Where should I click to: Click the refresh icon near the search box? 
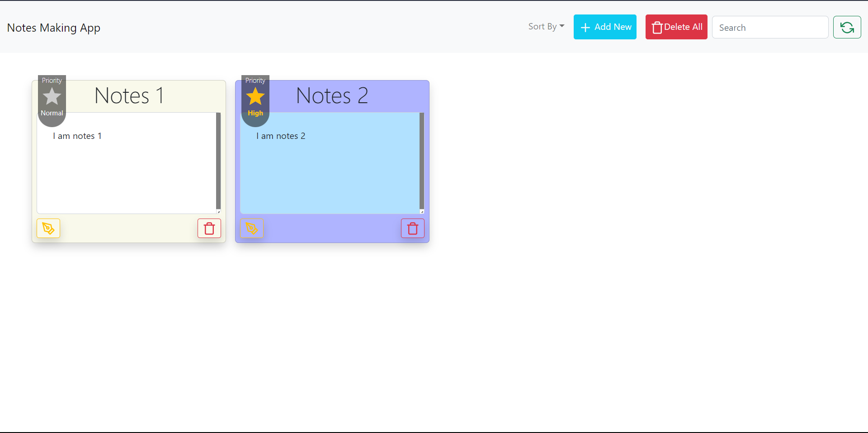click(x=847, y=27)
